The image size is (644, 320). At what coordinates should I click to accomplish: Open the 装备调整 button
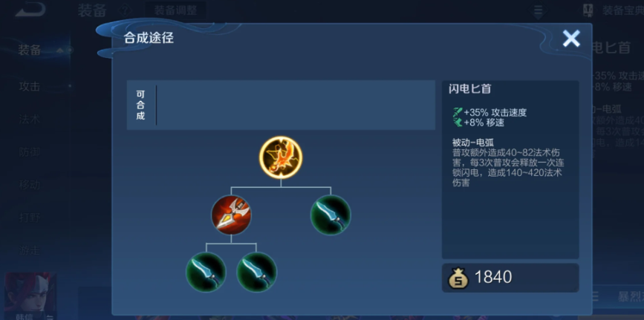176,10
